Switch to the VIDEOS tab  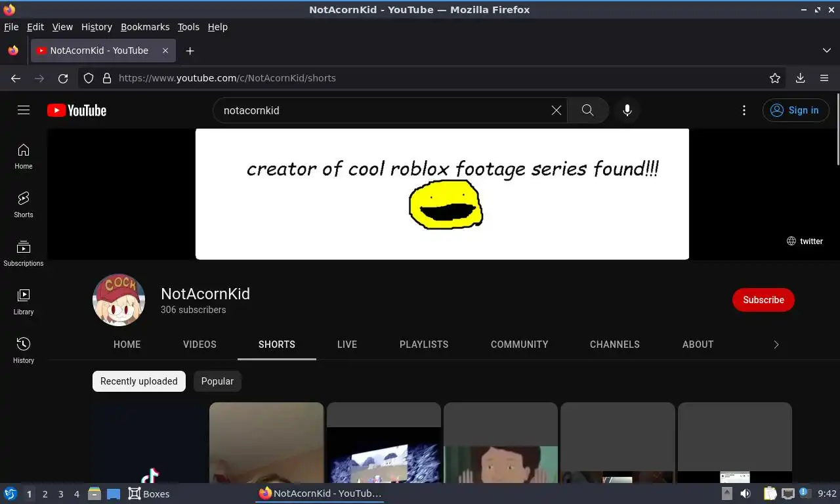click(x=199, y=345)
